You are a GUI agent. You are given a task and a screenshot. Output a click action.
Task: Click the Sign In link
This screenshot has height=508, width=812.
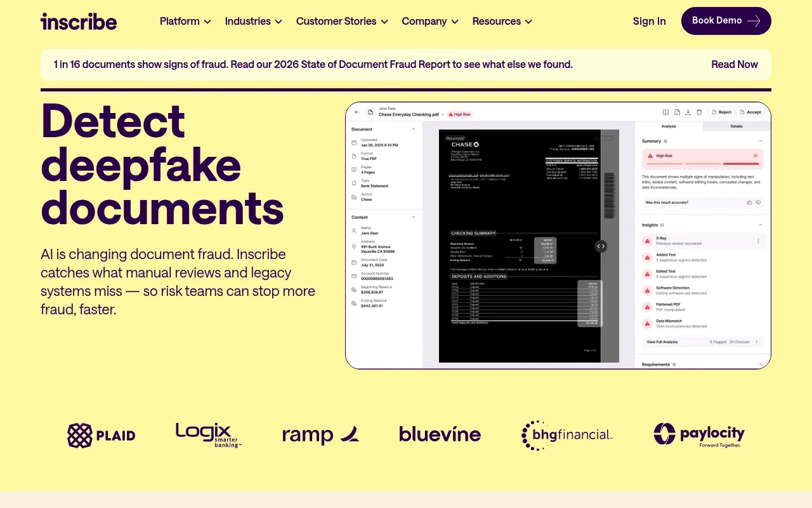(649, 21)
